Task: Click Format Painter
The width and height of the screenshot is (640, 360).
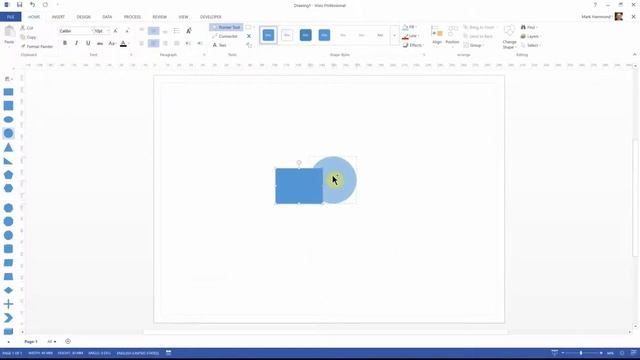Action: pos(37,47)
